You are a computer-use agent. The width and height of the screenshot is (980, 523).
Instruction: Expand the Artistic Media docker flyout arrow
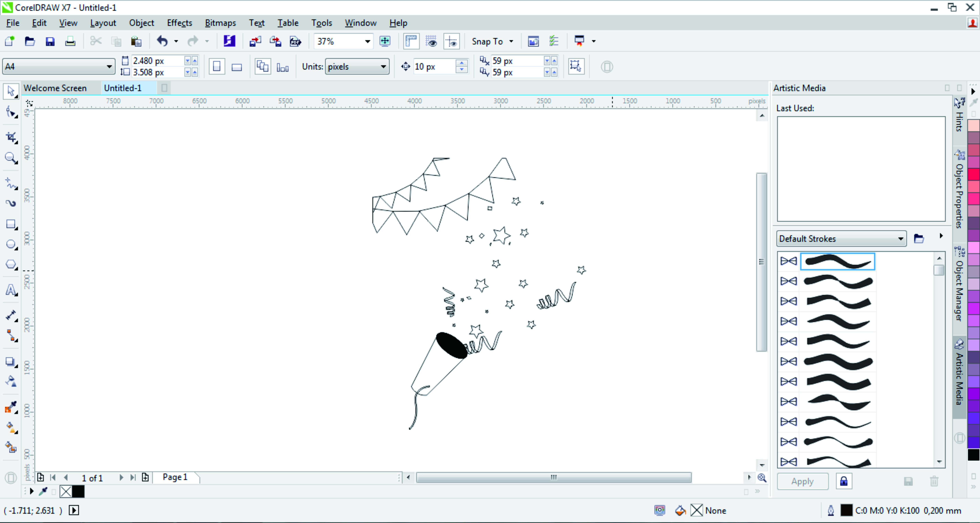941,236
